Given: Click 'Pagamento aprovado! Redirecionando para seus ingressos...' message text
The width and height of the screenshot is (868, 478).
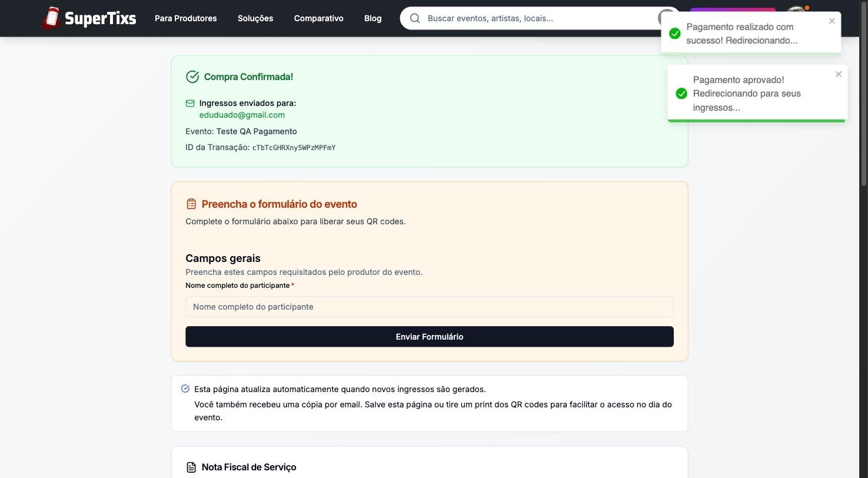Looking at the screenshot, I should (747, 94).
